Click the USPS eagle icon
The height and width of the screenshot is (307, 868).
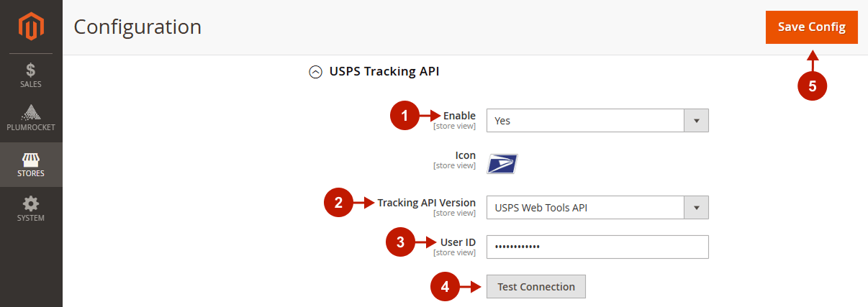pos(502,164)
